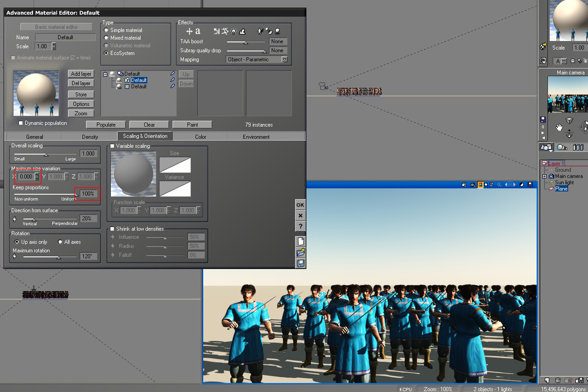The image size is (588, 392).
Task: Click the New material page icon
Action: (301, 241)
